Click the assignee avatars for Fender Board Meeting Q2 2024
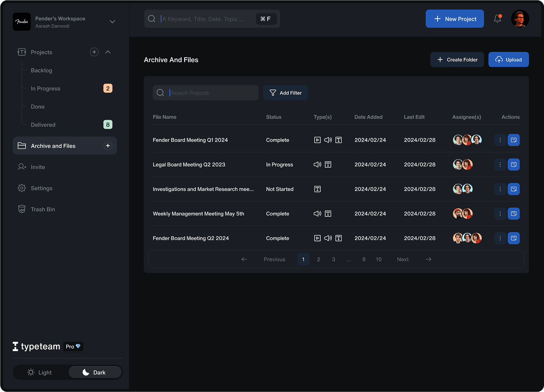Image resolution: width=544 pixels, height=392 pixels. point(467,238)
